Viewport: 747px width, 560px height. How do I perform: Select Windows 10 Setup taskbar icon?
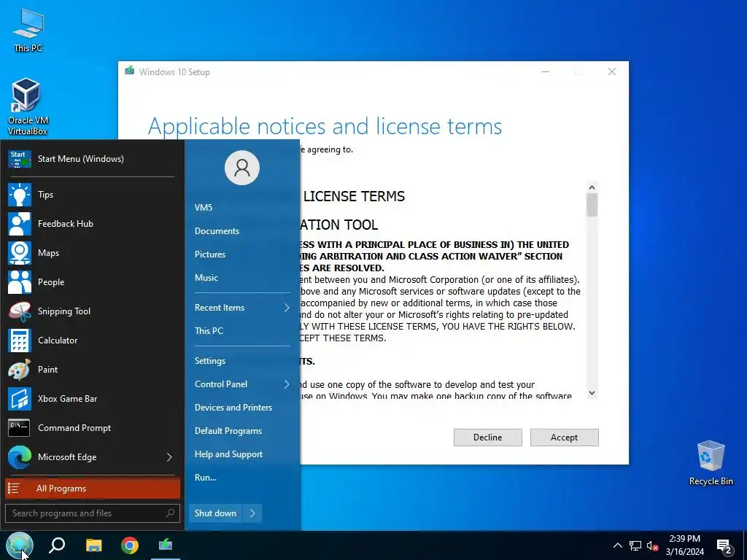point(166,544)
